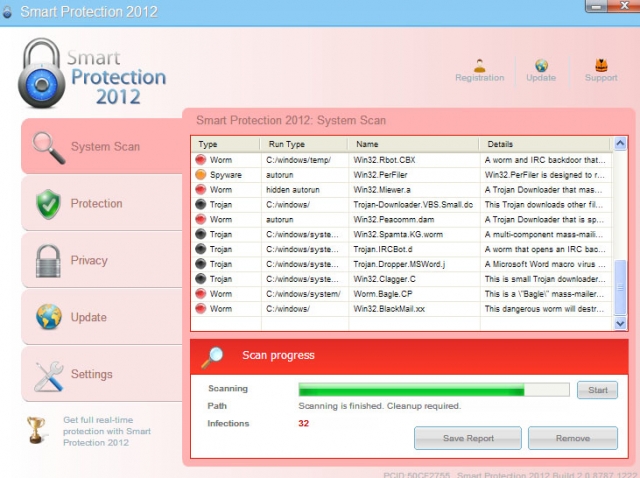This screenshot has width=640, height=478.
Task: Click 'Scanning is finished. Cleanup required.' text
Action: tap(380, 406)
